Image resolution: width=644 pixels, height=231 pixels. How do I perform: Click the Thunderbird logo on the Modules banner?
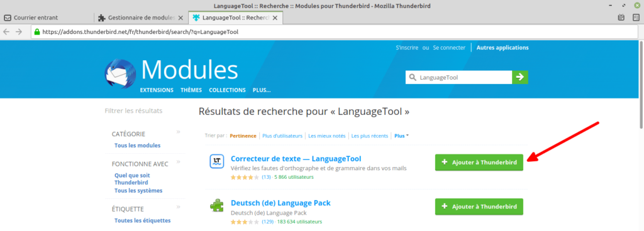point(120,73)
